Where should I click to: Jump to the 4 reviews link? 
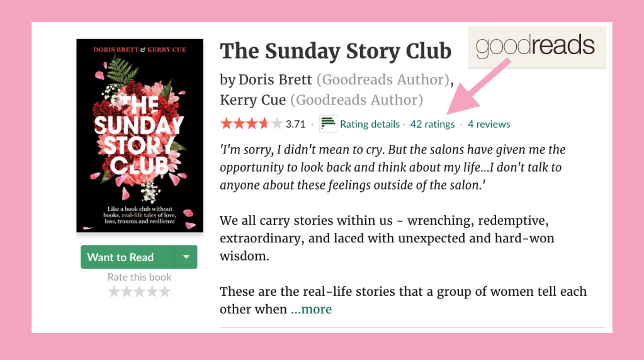click(489, 124)
